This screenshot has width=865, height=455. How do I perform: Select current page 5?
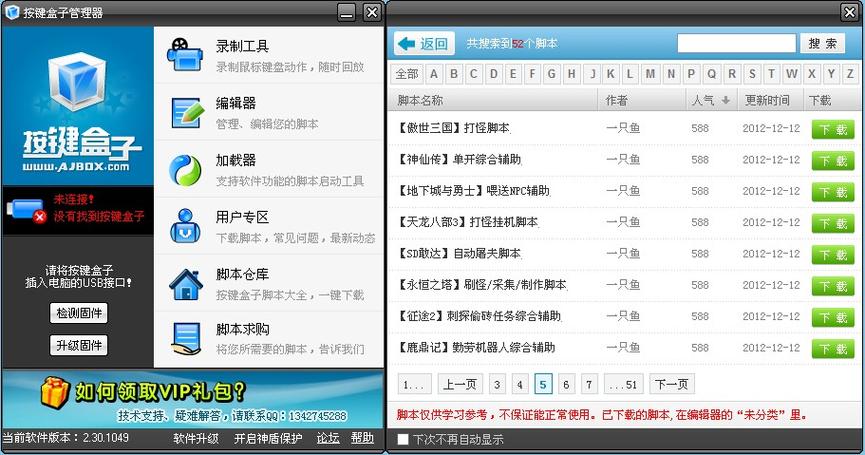click(x=543, y=384)
